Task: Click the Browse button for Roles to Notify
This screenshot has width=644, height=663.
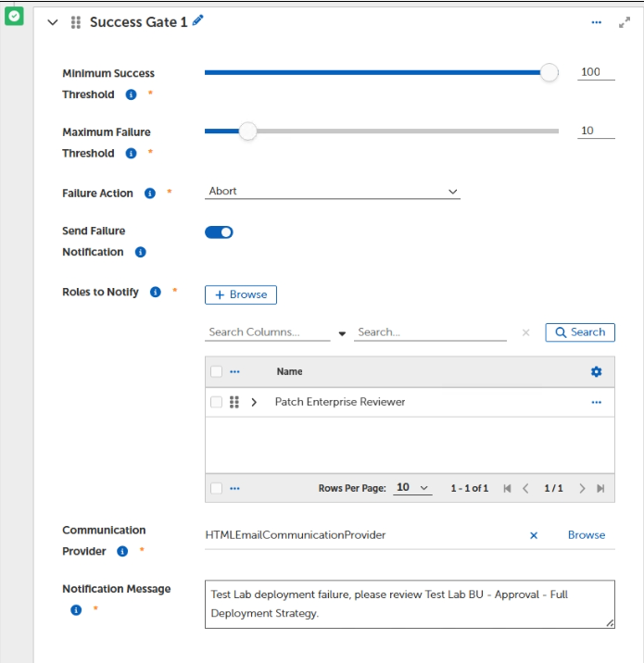Action: (x=241, y=294)
